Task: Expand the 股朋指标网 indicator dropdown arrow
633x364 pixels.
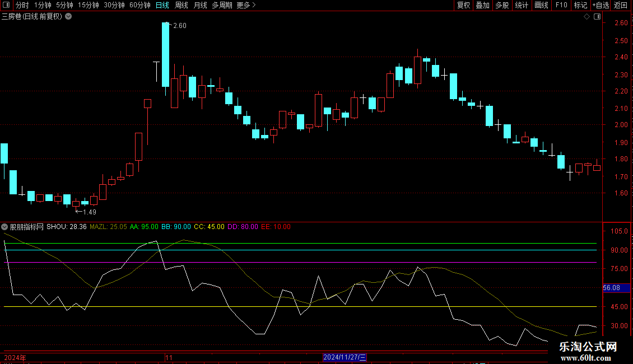Action: pyautogui.click(x=4, y=227)
